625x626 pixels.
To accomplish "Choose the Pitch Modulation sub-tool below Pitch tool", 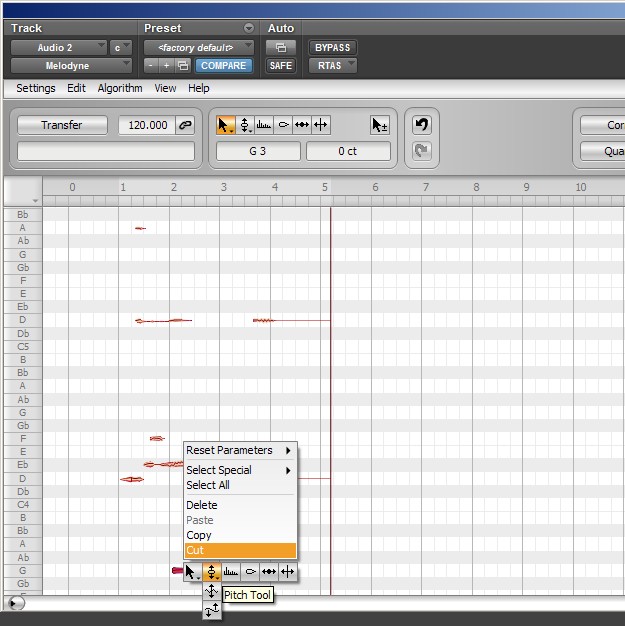I will pos(212,591).
